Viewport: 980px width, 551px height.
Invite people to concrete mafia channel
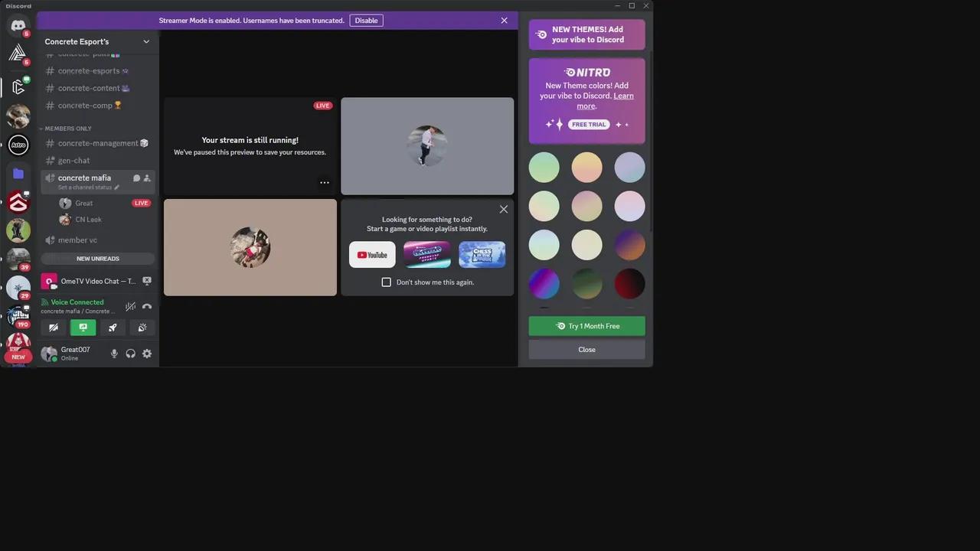(x=147, y=178)
